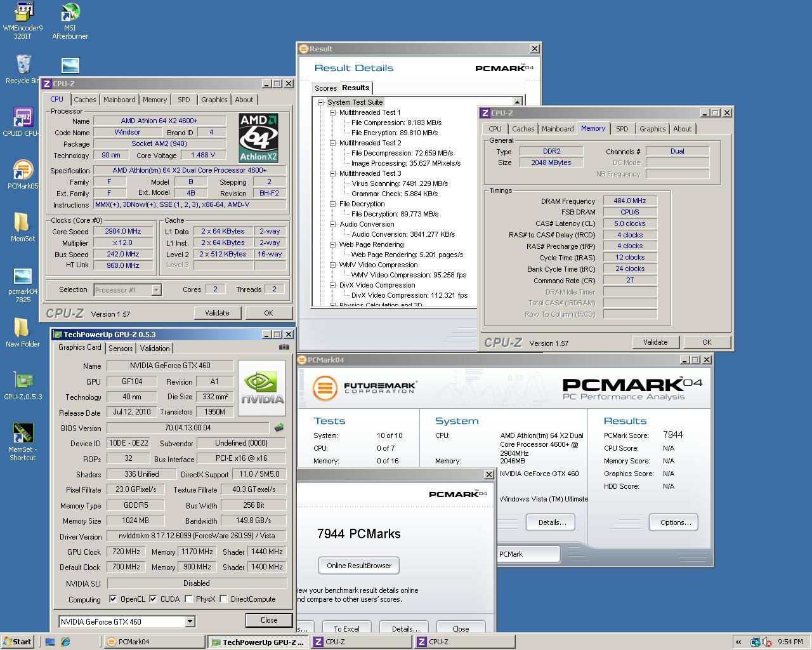Click OK in the right CPU-Z window
Viewport: 812px width, 650px height.
coord(707,342)
